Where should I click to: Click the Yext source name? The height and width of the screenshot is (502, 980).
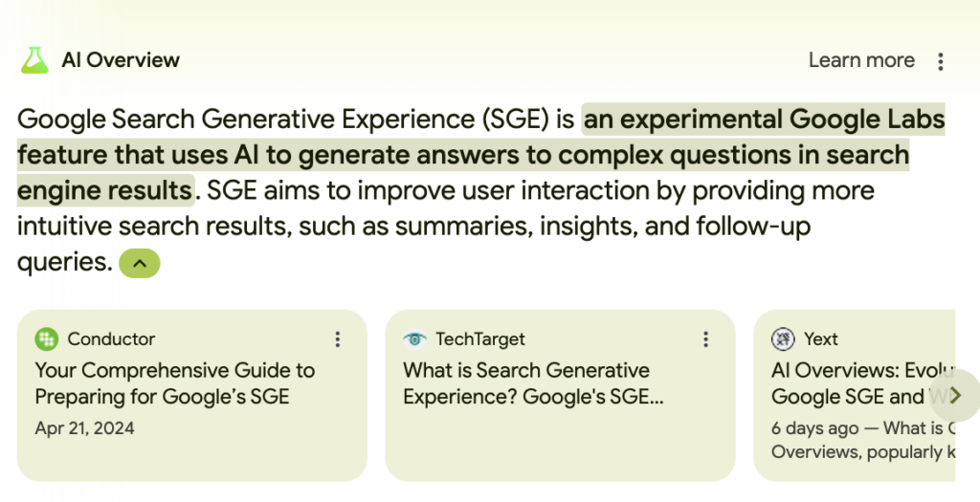(x=820, y=339)
